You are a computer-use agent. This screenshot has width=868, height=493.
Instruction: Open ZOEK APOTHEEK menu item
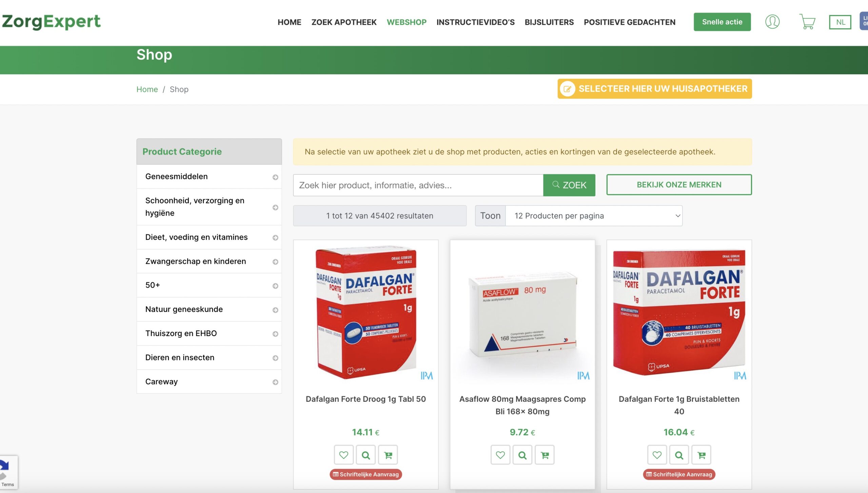pos(344,22)
